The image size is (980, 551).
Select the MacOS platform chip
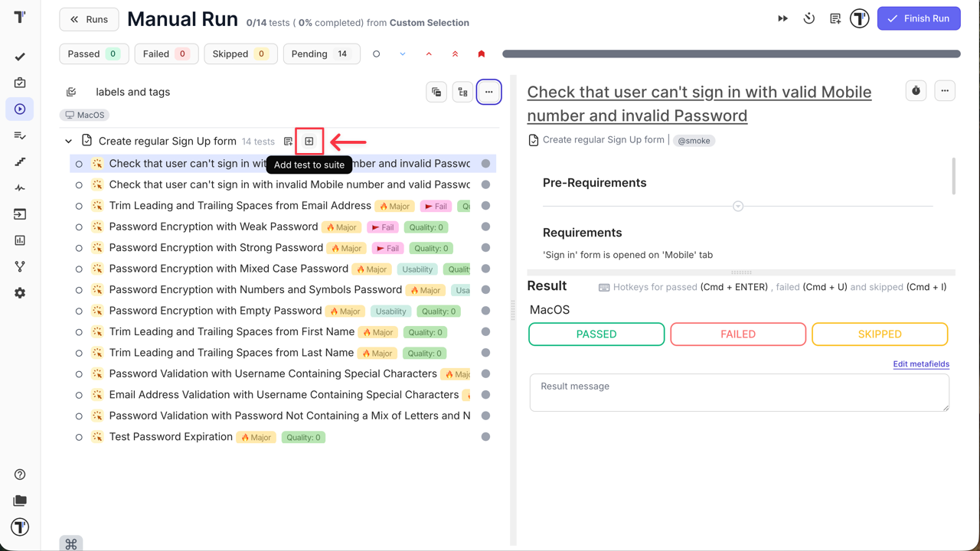point(84,115)
